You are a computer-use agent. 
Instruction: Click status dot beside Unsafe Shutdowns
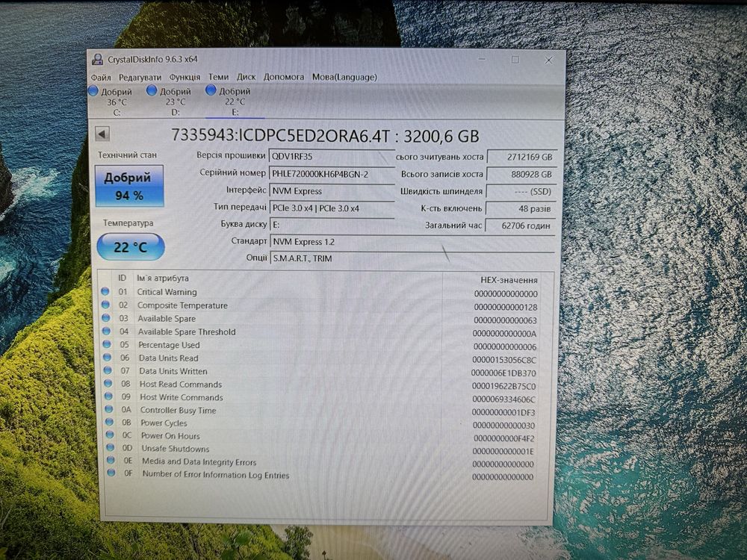click(x=110, y=447)
